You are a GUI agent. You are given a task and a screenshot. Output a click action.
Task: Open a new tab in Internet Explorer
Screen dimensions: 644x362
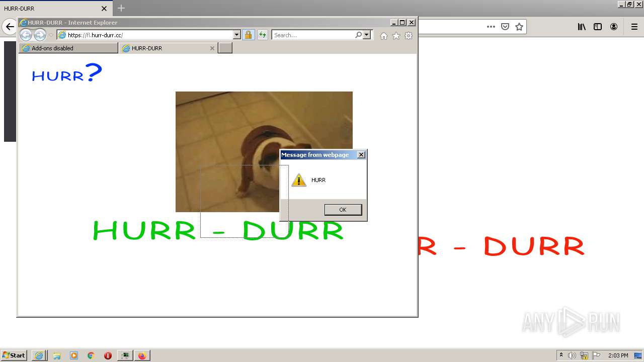225,48
